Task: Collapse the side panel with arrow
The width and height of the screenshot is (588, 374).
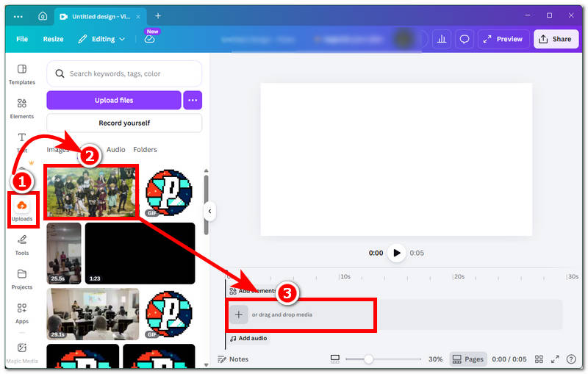Action: click(x=209, y=212)
